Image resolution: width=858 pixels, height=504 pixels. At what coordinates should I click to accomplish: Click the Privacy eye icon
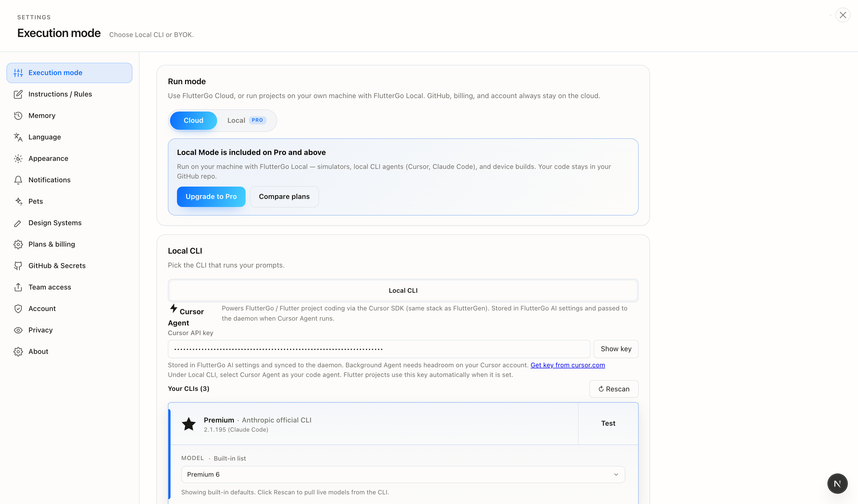pos(18,330)
